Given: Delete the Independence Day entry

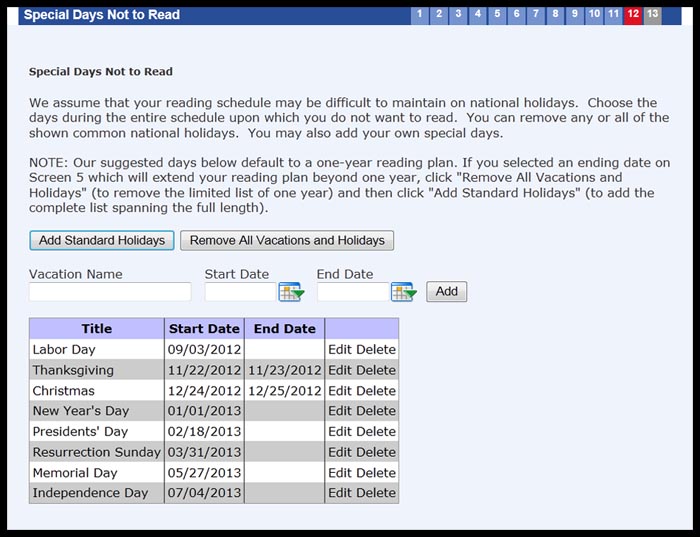Looking at the screenshot, I should click(376, 493).
